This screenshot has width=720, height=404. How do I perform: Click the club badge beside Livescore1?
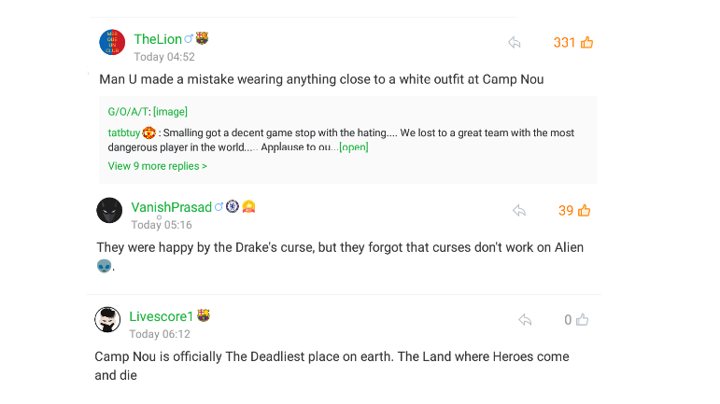coord(203,317)
